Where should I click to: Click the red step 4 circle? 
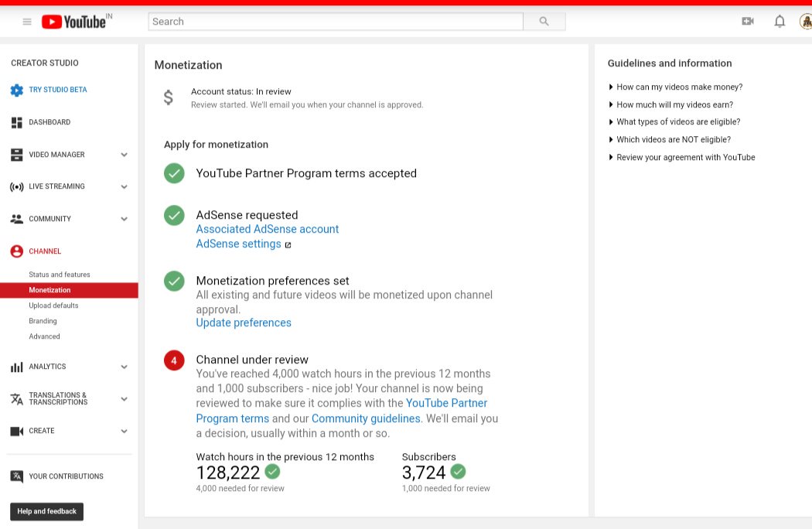(174, 360)
